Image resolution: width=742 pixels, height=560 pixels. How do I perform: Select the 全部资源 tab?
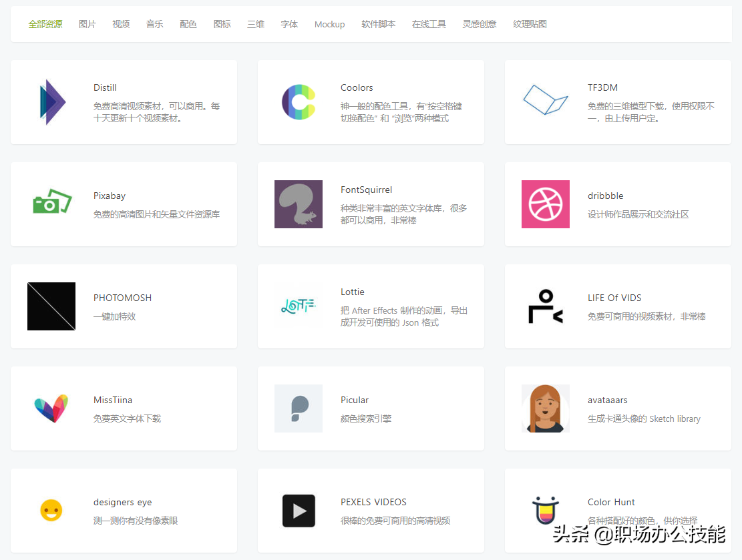(45, 24)
